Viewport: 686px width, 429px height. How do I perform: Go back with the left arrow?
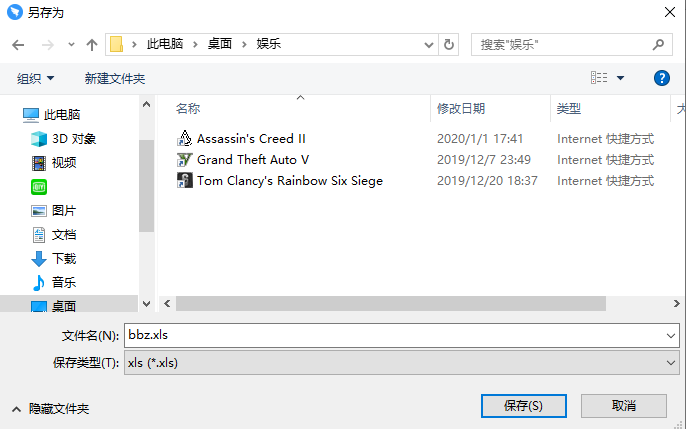pyautogui.click(x=18, y=45)
